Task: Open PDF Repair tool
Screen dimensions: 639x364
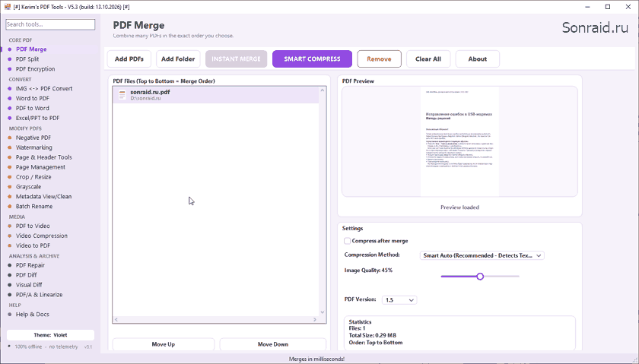Action: point(30,265)
